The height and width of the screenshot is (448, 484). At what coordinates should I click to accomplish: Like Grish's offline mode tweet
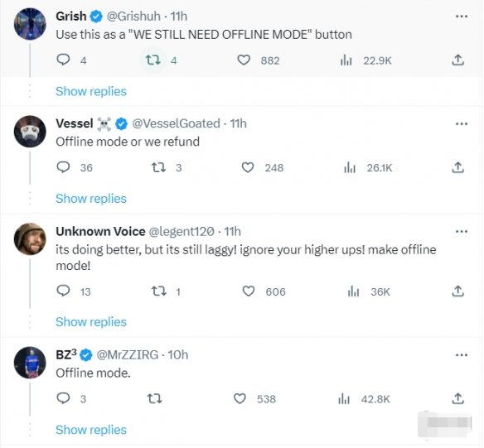[x=244, y=60]
